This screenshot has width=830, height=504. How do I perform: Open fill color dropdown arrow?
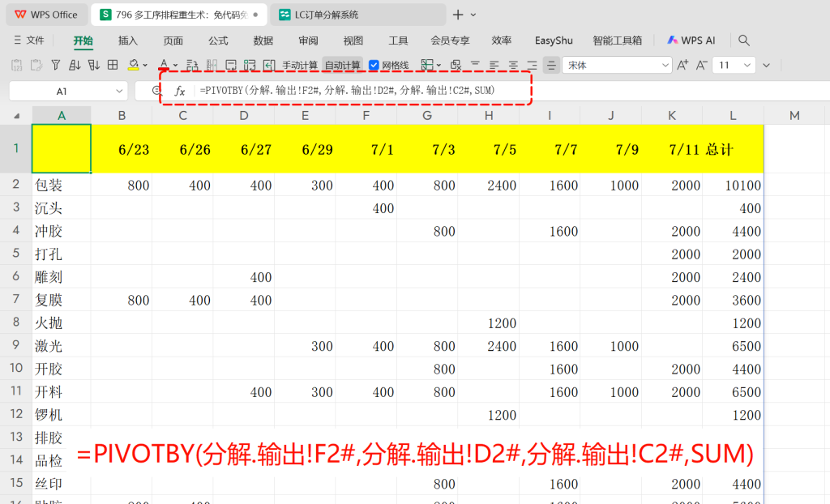pos(145,65)
